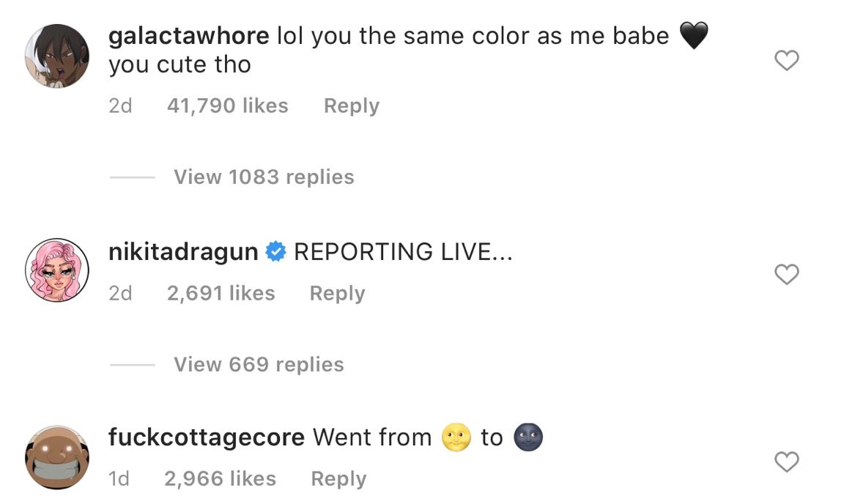View the 2,966 likes list
This screenshot has height=504, width=844.
tap(220, 478)
